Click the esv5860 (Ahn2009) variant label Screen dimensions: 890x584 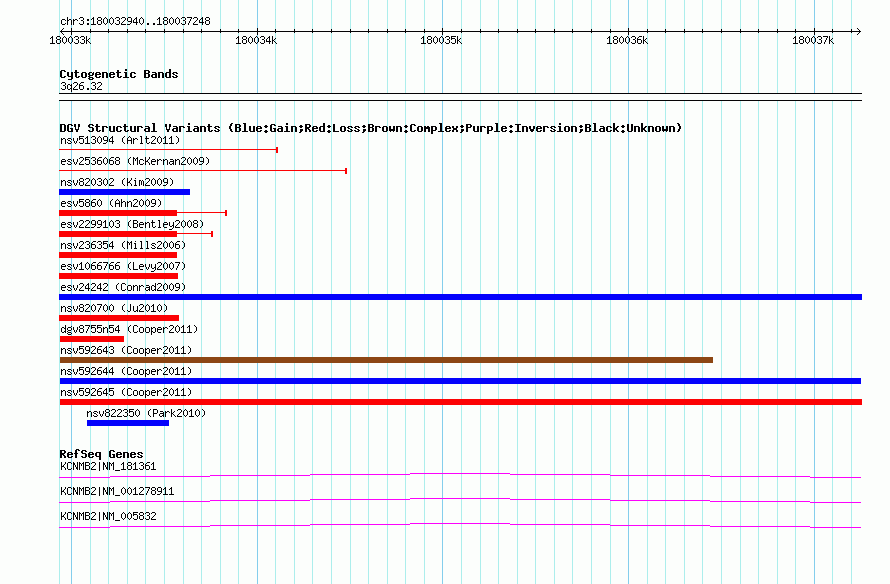pos(111,203)
